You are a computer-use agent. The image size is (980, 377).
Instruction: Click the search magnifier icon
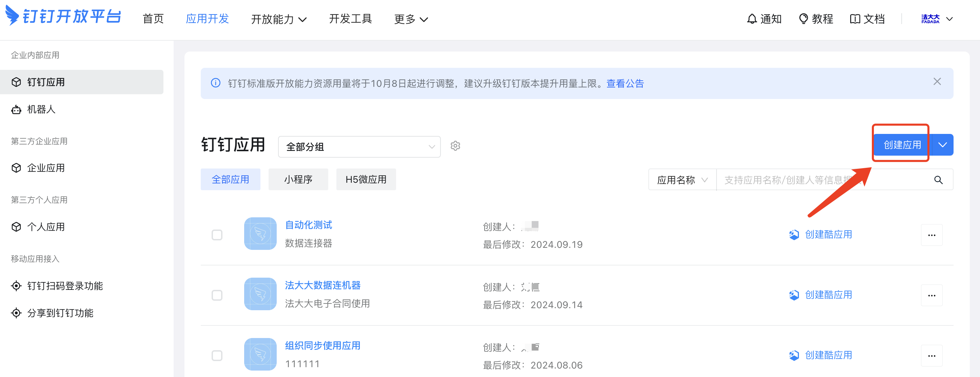coord(938,180)
